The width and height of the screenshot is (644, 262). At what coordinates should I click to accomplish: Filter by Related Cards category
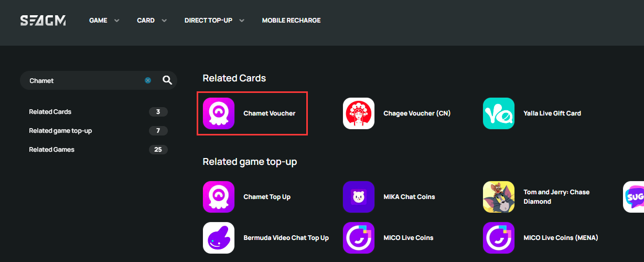(x=98, y=112)
